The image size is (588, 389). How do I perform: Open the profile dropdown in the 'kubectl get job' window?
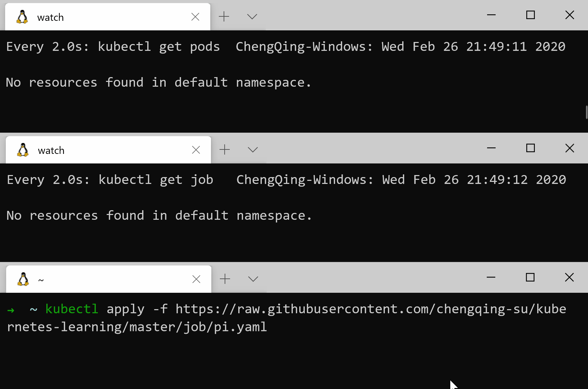[x=253, y=149]
